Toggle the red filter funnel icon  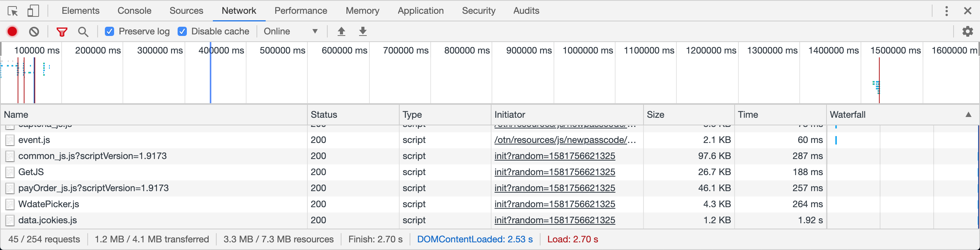(x=62, y=31)
